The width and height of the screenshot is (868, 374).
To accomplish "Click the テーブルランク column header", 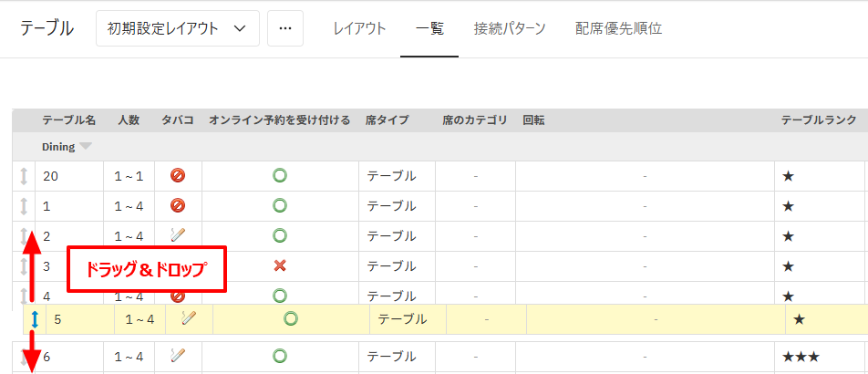I will [819, 120].
